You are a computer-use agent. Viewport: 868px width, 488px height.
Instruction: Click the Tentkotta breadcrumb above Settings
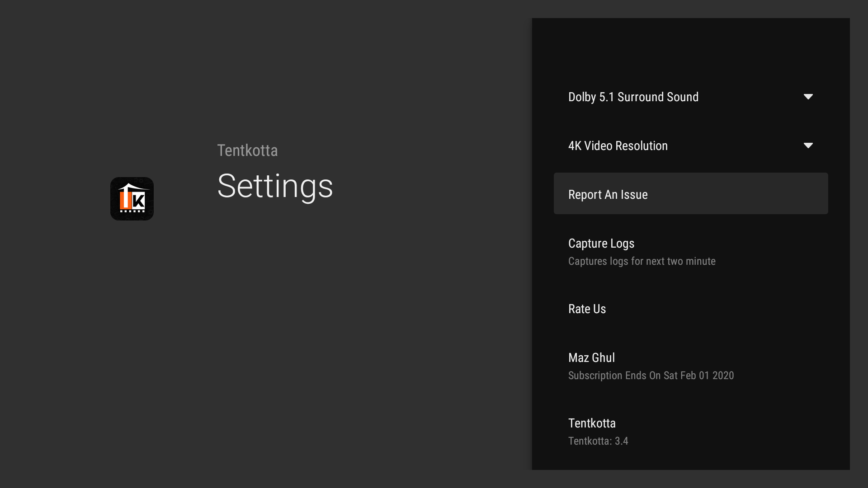point(247,150)
